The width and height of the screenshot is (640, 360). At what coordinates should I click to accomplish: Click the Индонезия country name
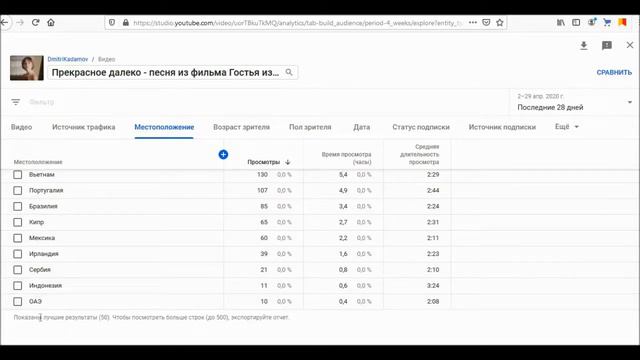(45, 286)
